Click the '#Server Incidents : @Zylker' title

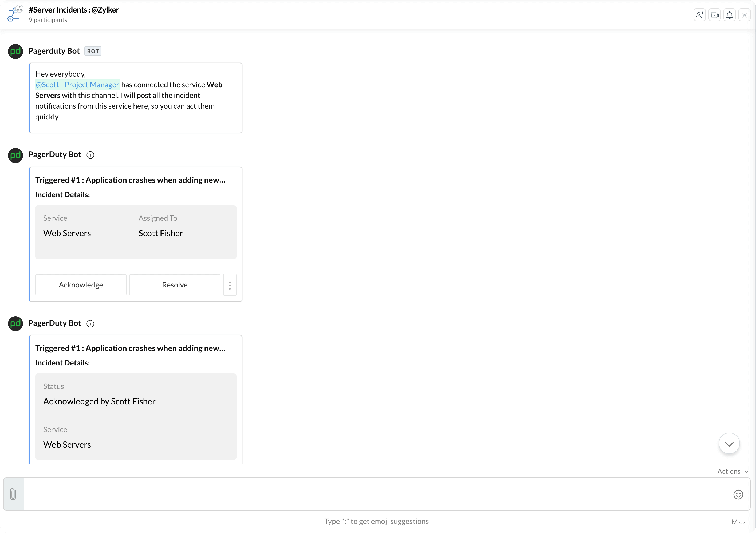tap(74, 10)
